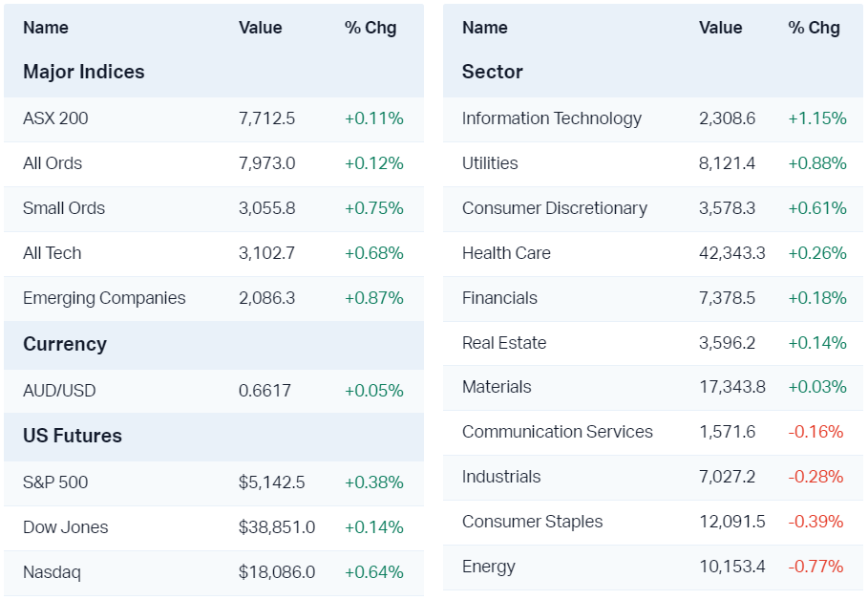Open the Financials sector row
868x600 pixels.
(499, 298)
